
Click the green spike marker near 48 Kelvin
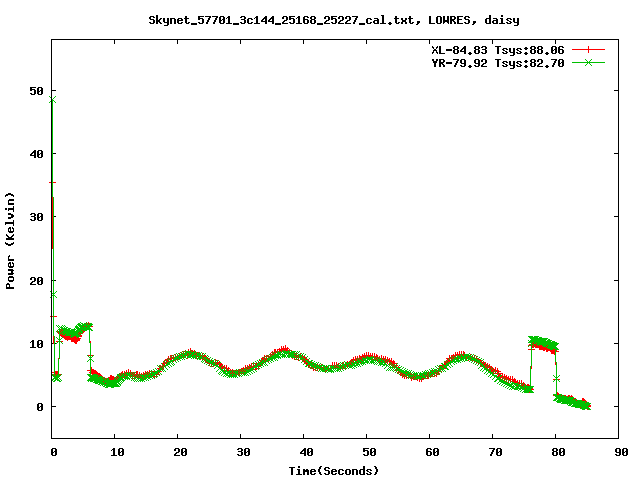(52, 100)
